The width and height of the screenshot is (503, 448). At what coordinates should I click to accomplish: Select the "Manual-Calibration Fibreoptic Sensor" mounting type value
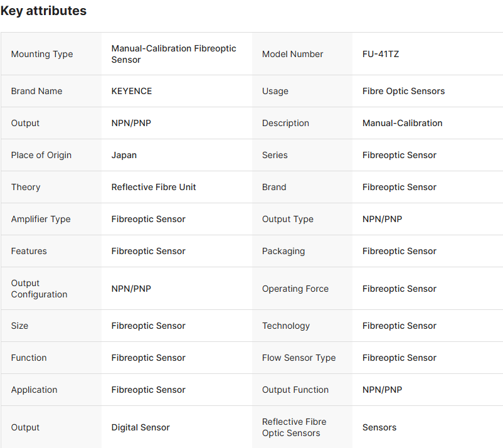[x=174, y=54]
